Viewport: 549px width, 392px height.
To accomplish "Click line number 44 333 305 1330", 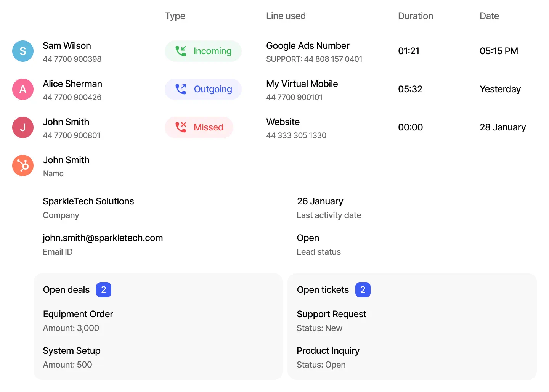I will click(x=296, y=135).
